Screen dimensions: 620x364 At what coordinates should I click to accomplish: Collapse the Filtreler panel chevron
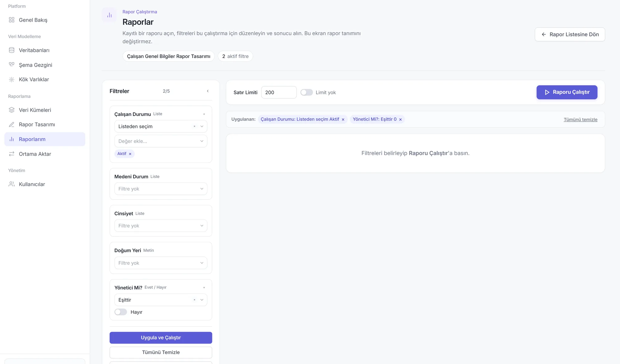208,91
